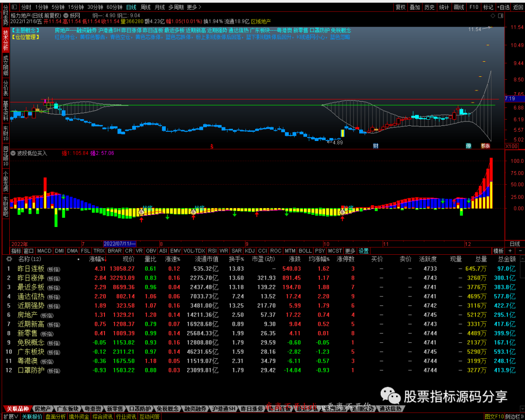The width and height of the screenshot is (525, 420).
Task: Expand the 侧边栏 at bottom right
Action: (514, 417)
